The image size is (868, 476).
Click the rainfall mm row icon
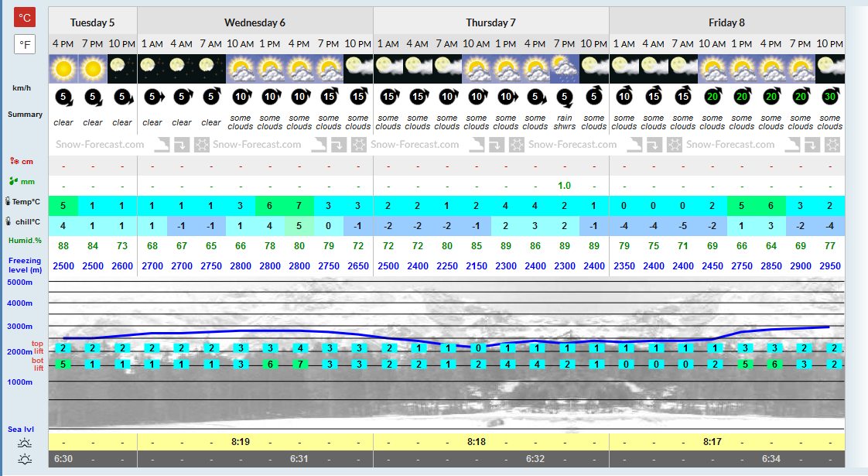[x=14, y=181]
